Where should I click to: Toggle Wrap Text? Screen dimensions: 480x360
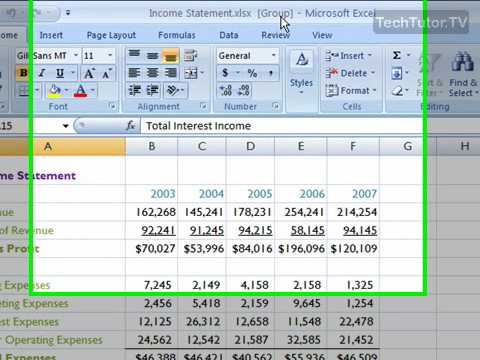190,55
